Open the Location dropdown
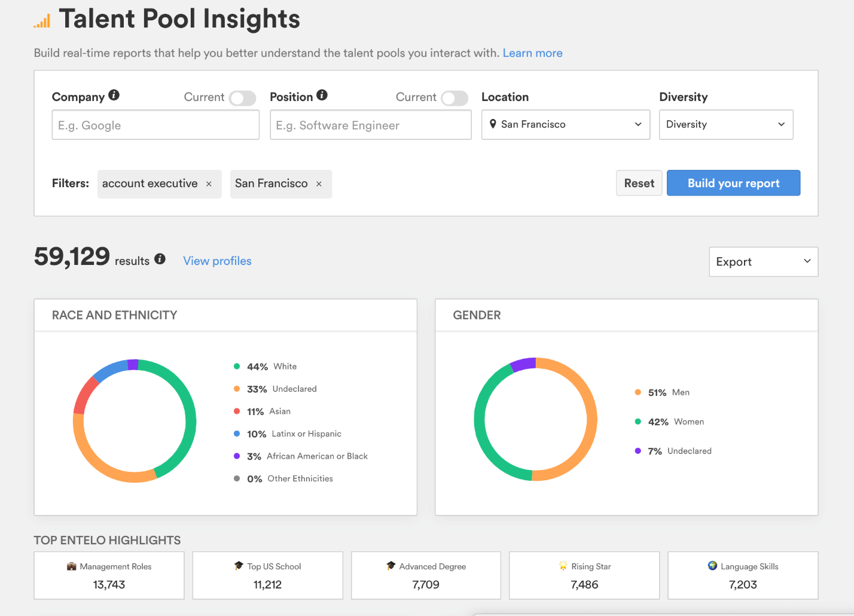The width and height of the screenshot is (854, 616). tap(566, 124)
